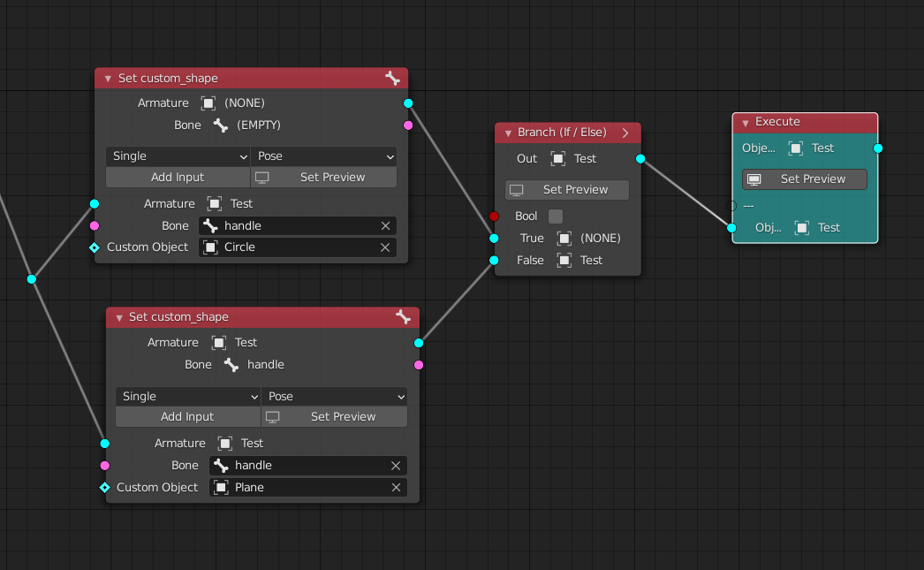Click Set Preview in top Set custom_shape
The image size is (924, 570).
coord(324,178)
